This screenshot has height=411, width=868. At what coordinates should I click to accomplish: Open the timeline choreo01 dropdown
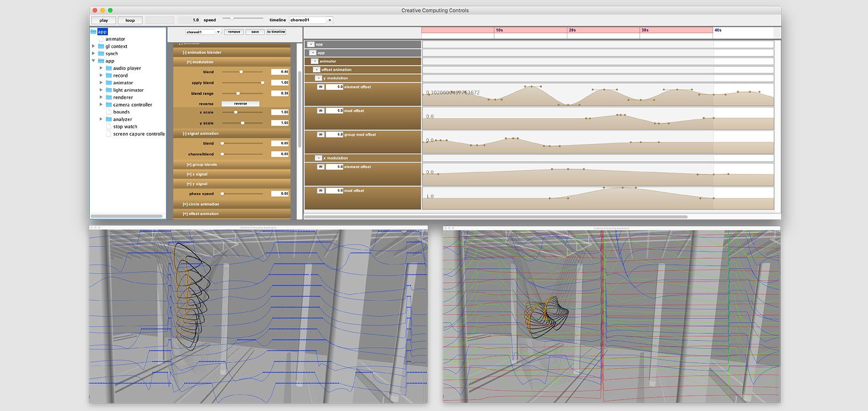tap(330, 20)
